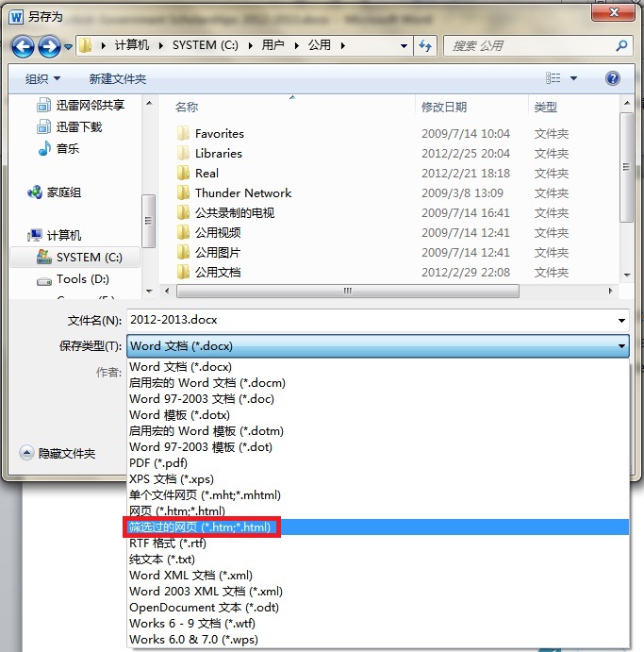Choose Word 模板 (*.dotx)
Screen dimensions: 644x652
point(378,415)
